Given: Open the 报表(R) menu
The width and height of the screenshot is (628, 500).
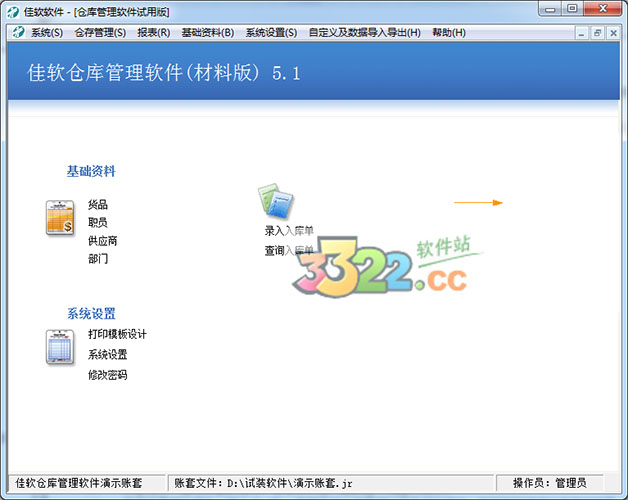Looking at the screenshot, I should pos(153,32).
